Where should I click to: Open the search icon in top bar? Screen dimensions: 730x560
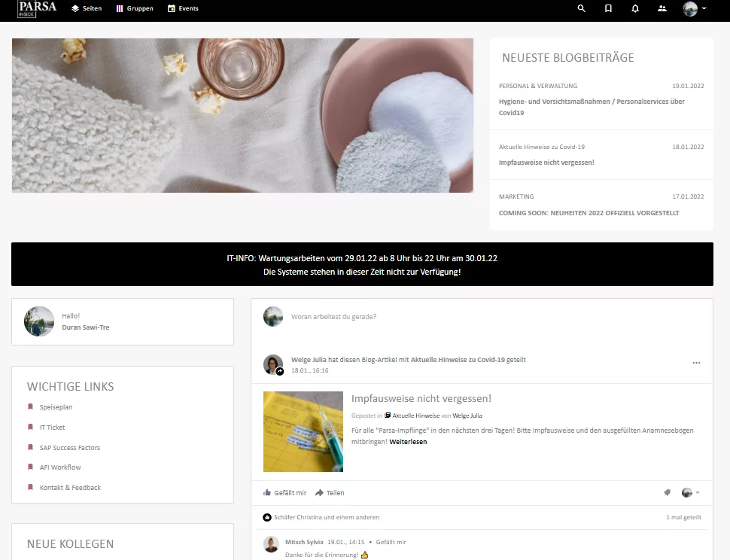point(581,8)
